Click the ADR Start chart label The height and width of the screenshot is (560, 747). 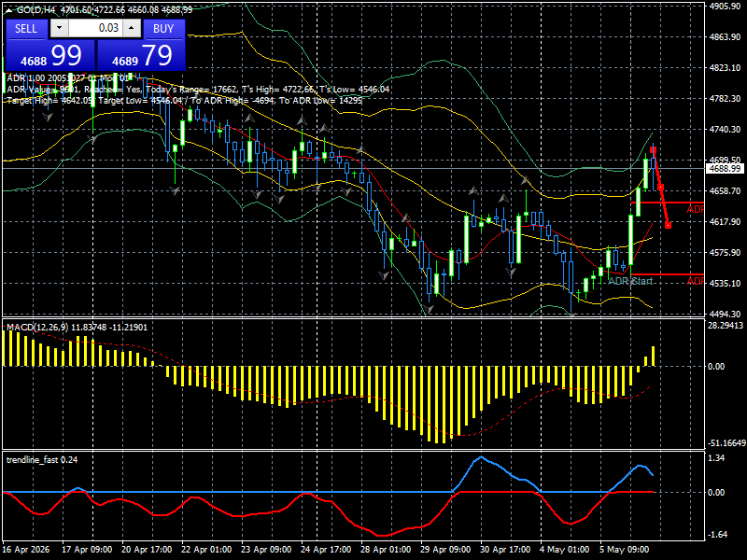click(629, 281)
